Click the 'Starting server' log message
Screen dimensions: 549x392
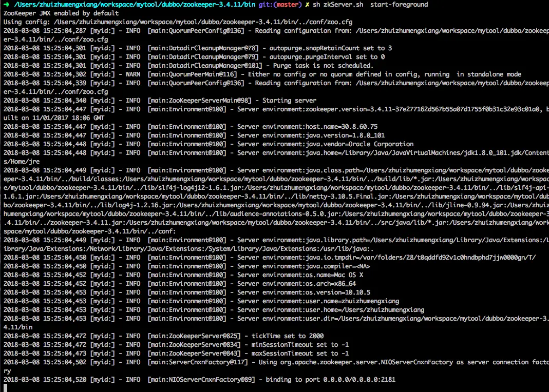[289, 101]
